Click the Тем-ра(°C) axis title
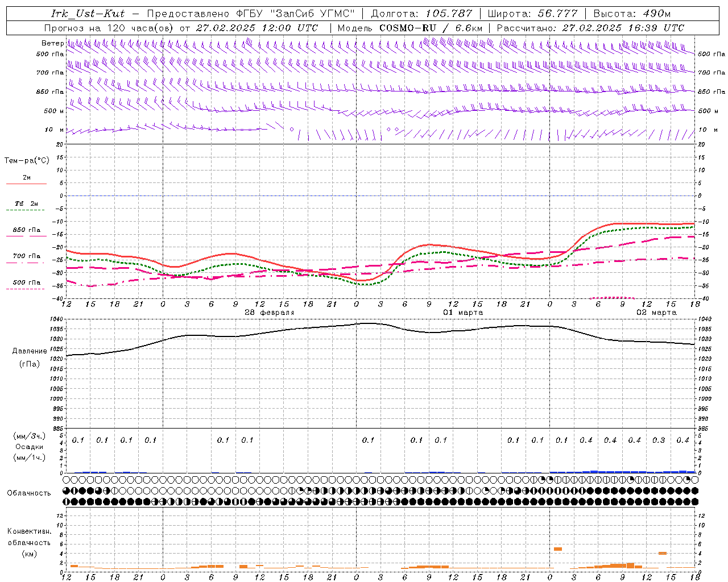 pos(27,161)
